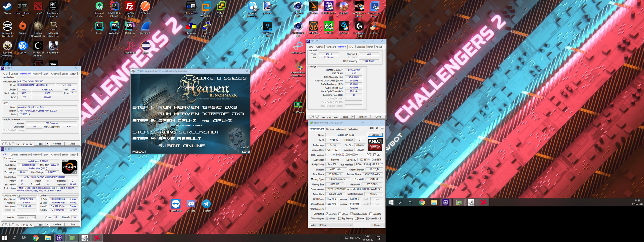Click Submit Online in HWBOT Heaven
The height and width of the screenshot is (242, 644).
[181, 146]
